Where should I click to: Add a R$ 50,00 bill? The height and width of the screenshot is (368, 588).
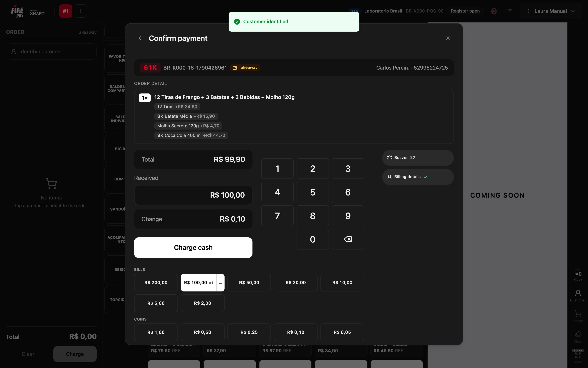[249, 283]
